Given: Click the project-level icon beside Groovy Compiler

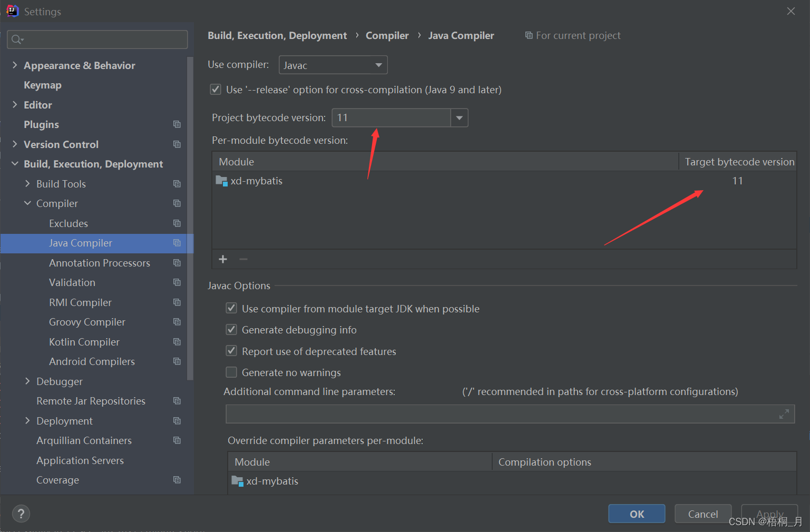Looking at the screenshot, I should point(177,322).
